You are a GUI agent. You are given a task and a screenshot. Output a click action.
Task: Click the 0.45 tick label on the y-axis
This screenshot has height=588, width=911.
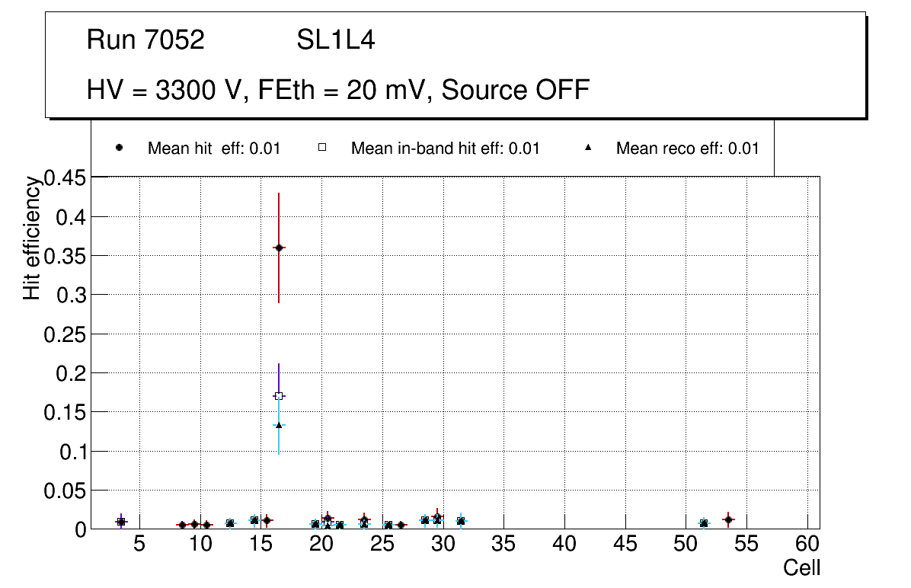tap(66, 178)
